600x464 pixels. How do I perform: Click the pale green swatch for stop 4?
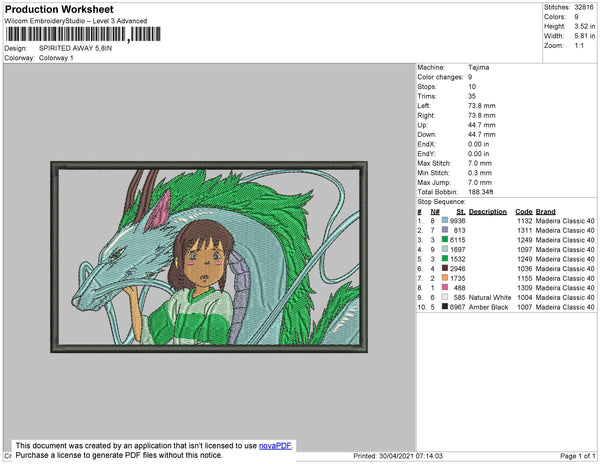click(x=445, y=249)
